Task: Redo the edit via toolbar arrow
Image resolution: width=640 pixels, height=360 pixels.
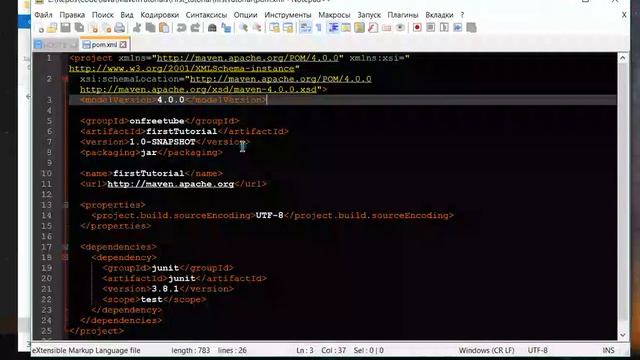Action: [x=195, y=28]
